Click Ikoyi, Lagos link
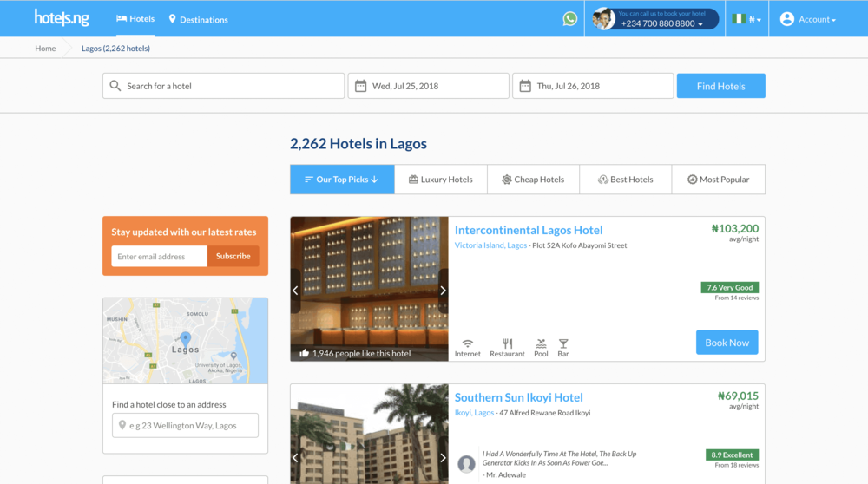 (474, 413)
